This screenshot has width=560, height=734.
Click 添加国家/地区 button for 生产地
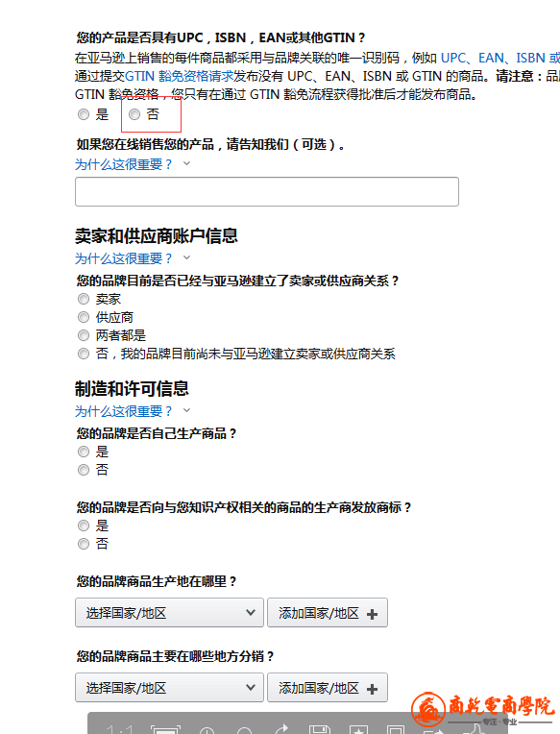[328, 612]
